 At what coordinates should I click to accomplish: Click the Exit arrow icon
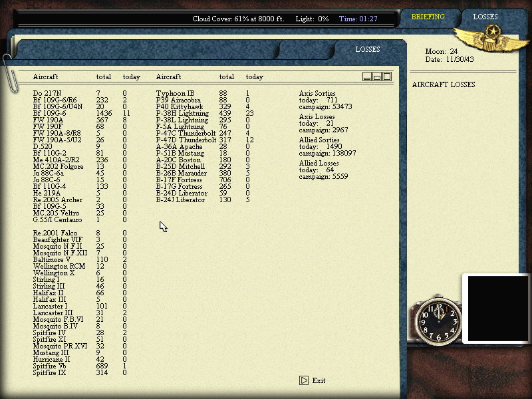coord(304,380)
